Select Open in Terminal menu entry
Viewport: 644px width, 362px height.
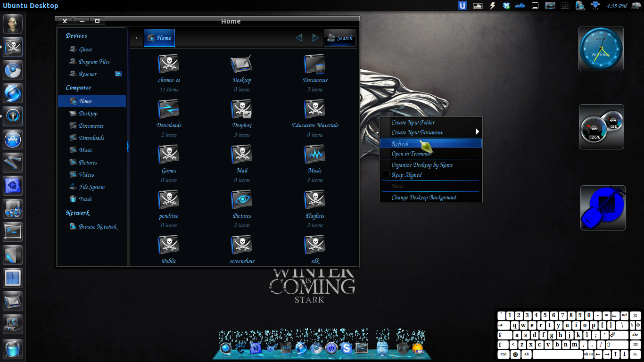tap(431, 154)
